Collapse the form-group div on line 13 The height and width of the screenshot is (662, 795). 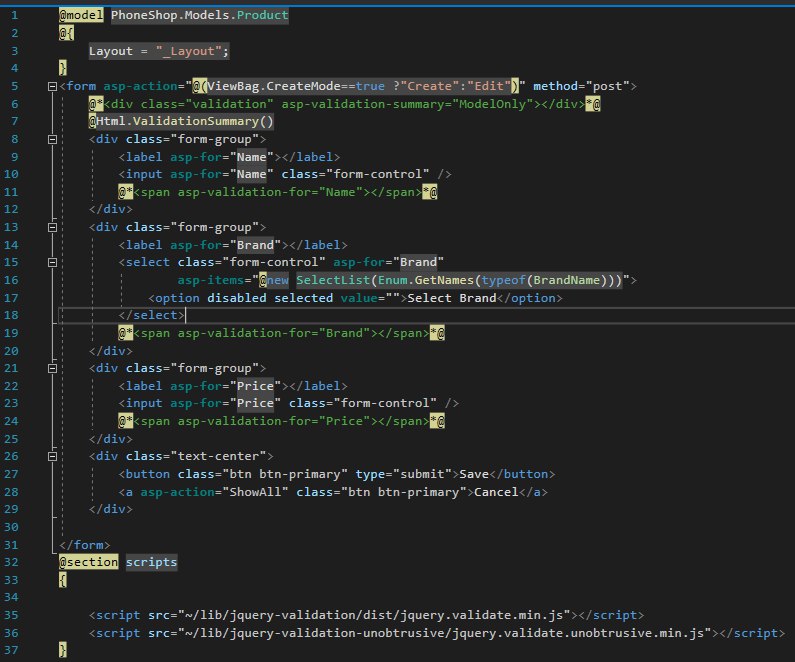[52, 228]
